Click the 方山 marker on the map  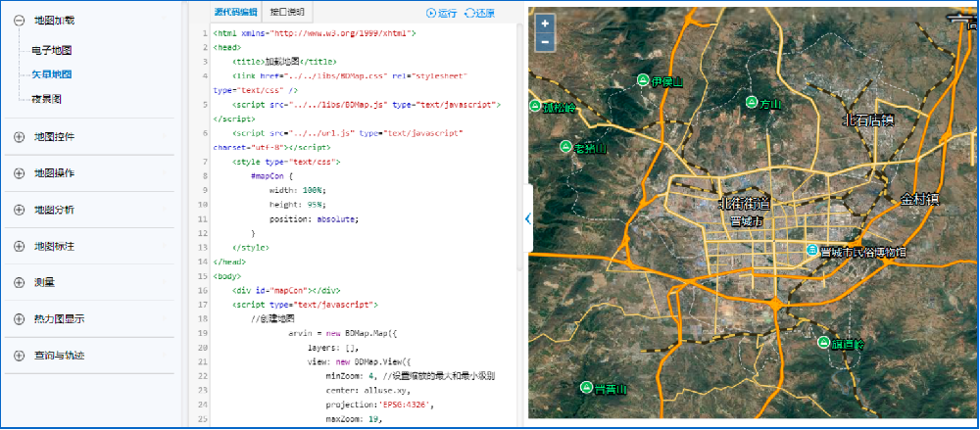tap(752, 103)
